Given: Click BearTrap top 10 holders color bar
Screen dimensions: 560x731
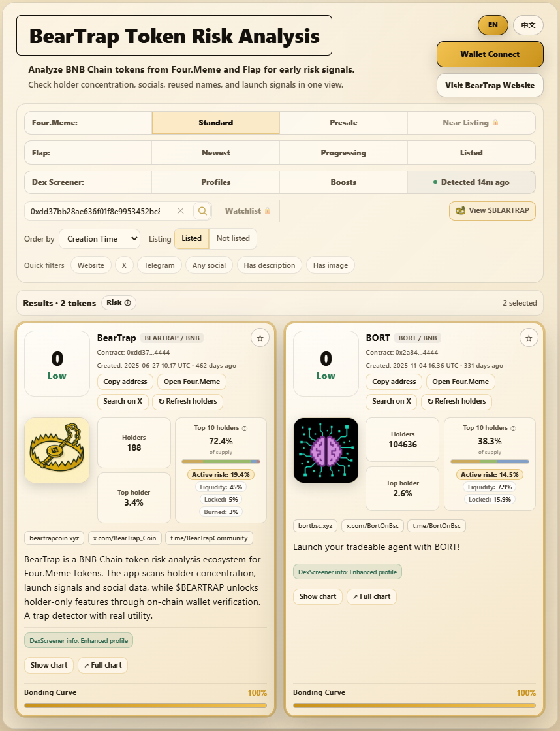Looking at the screenshot, I should 221,462.
